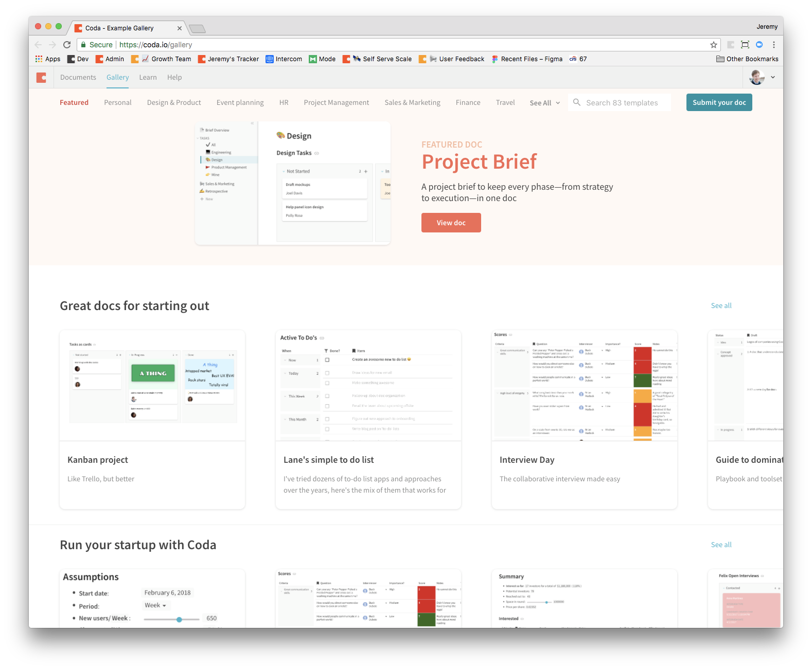Switch to the Finance category
The height and width of the screenshot is (669, 812).
click(468, 103)
